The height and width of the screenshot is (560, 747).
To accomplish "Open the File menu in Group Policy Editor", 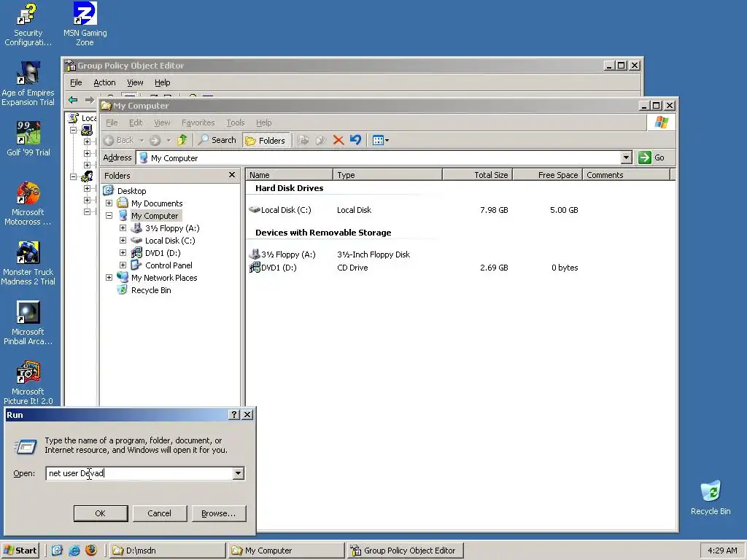I will 76,82.
